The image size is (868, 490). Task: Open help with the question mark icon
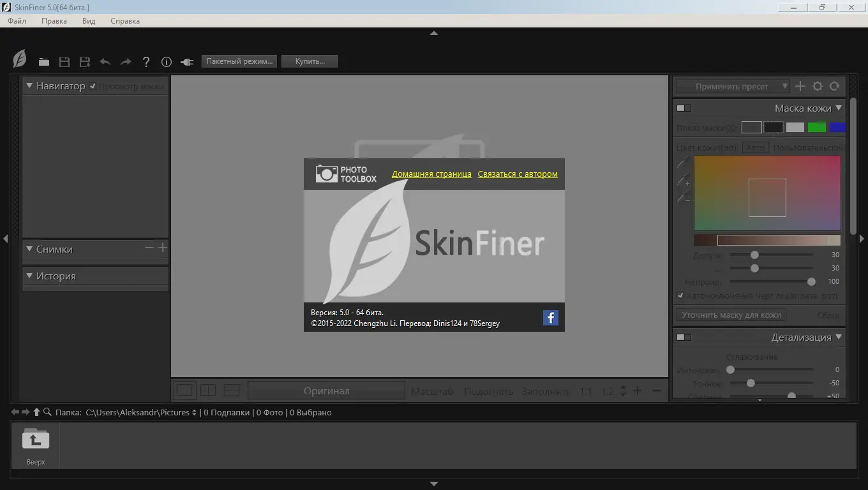click(146, 62)
